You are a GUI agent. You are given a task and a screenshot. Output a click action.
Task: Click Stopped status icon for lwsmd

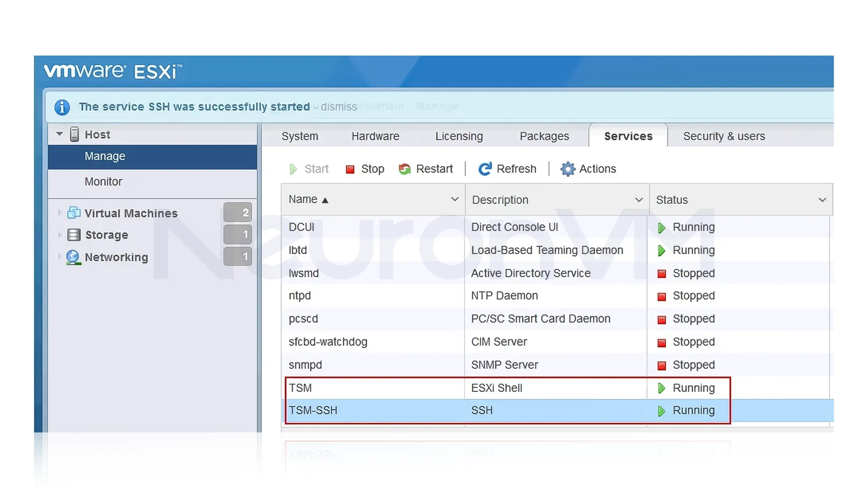pyautogui.click(x=662, y=274)
